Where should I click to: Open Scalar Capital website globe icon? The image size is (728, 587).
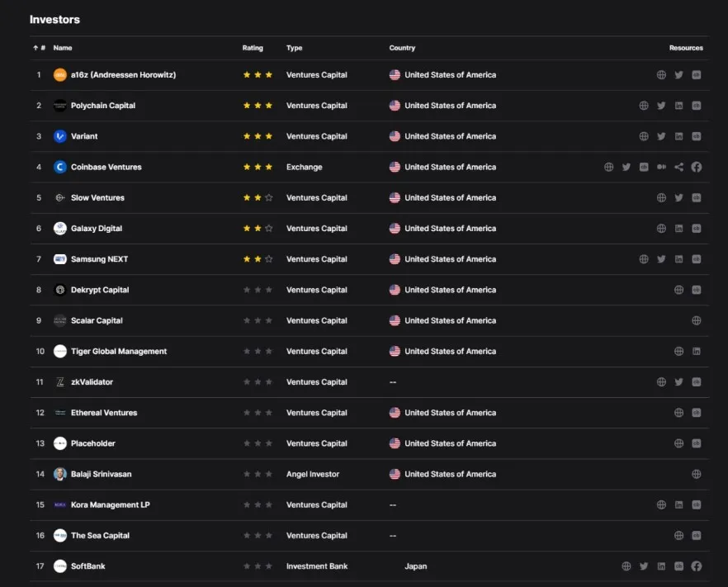tap(697, 320)
